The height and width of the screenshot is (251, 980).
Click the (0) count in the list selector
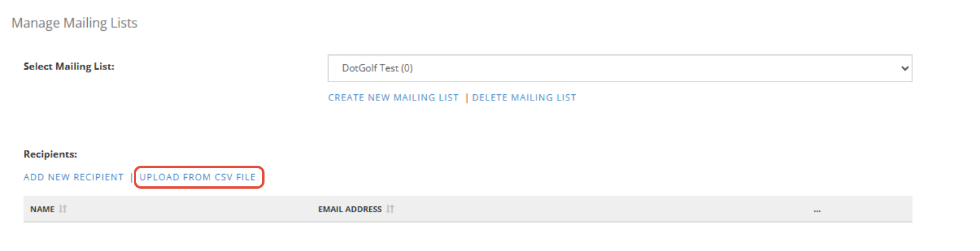point(407,68)
